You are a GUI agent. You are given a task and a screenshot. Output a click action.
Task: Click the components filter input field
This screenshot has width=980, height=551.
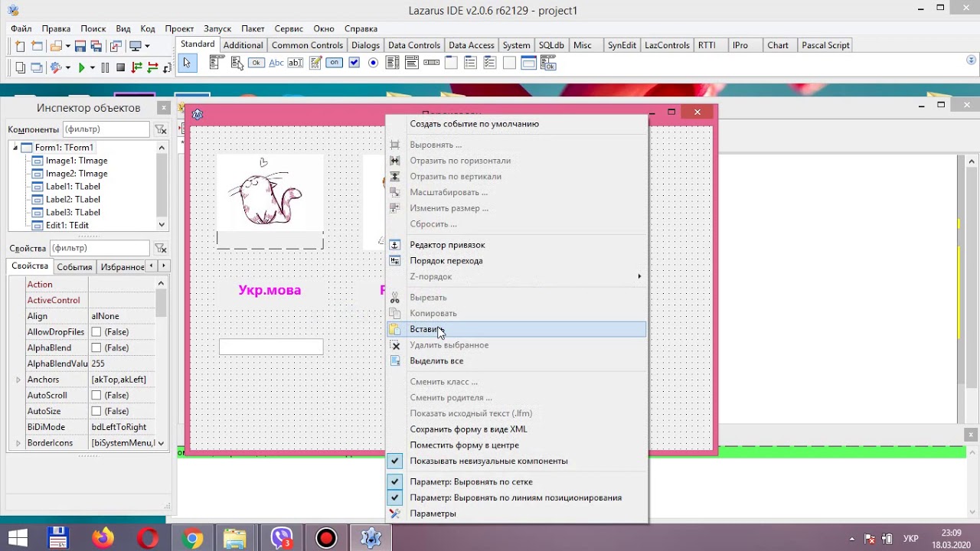(x=106, y=129)
